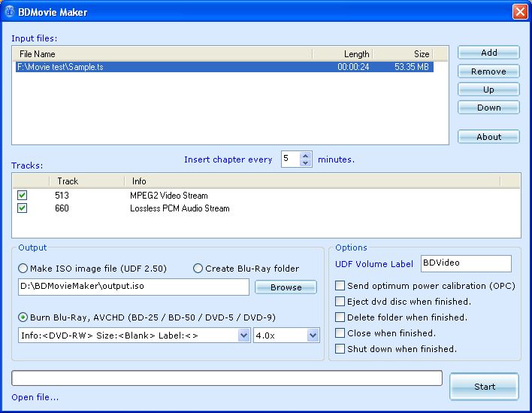
Task: Click the Open file... link
Action: point(35,397)
